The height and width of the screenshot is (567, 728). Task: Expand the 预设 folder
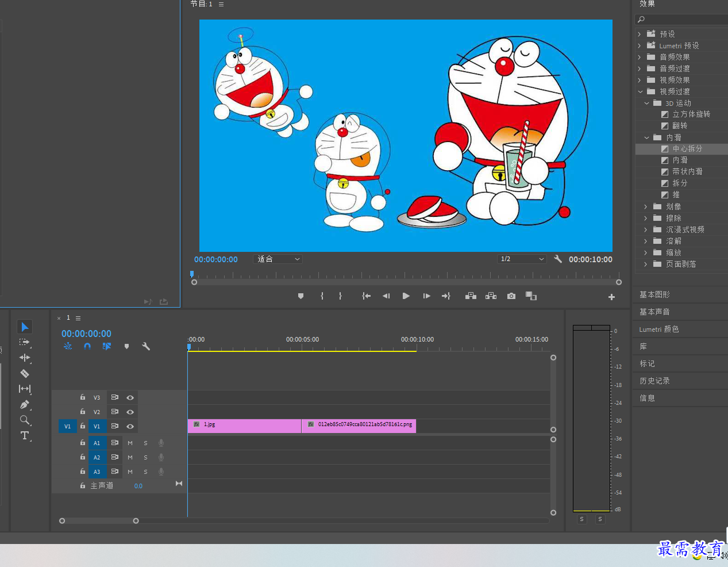640,34
